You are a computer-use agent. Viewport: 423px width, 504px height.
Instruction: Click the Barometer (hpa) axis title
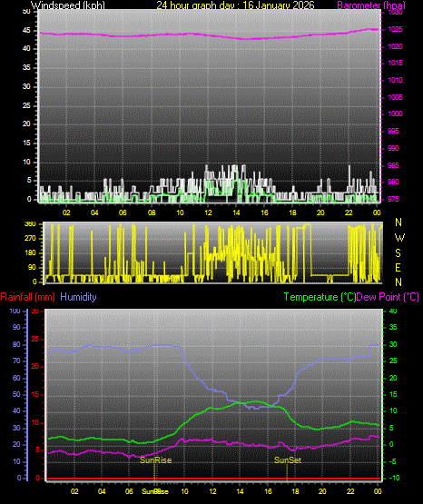pos(371,5)
